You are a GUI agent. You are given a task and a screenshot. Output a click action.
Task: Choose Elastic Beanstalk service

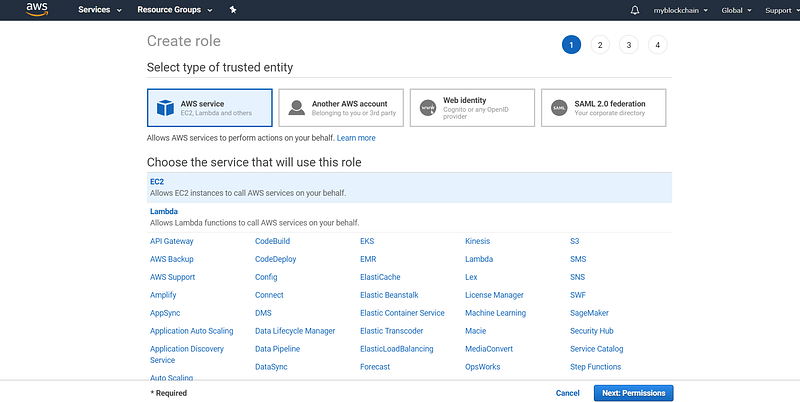tap(389, 295)
